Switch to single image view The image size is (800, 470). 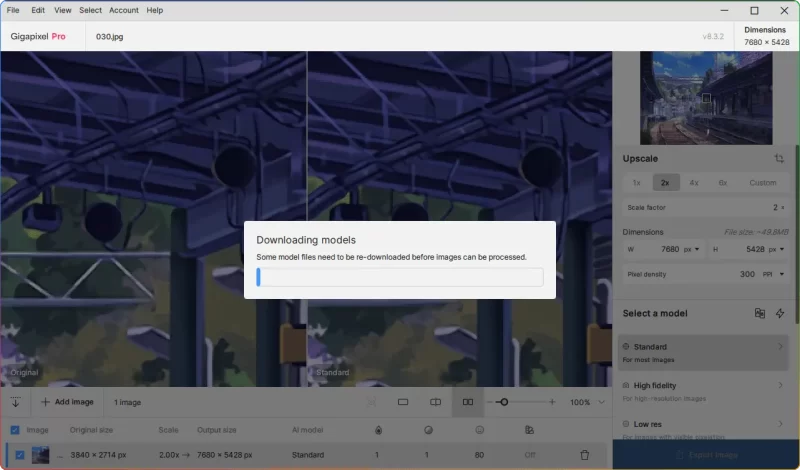click(x=403, y=402)
